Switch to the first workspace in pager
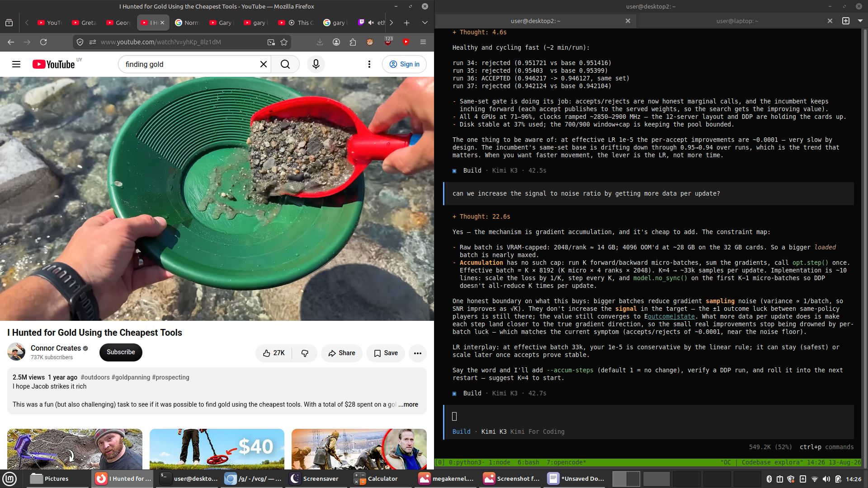Viewport: 868px width, 488px height. click(x=626, y=479)
